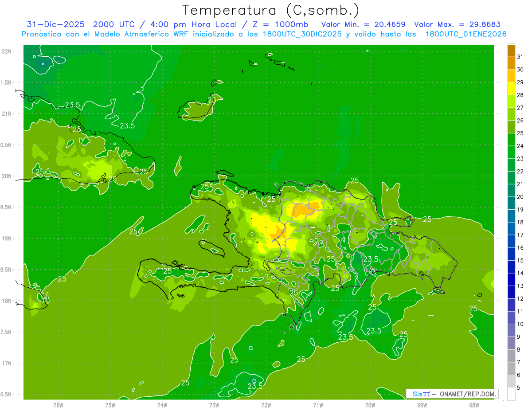Viewport: 532px width, 411px height.
Task: Pick the purple swatch between 9 and 10
Action: pos(511,331)
